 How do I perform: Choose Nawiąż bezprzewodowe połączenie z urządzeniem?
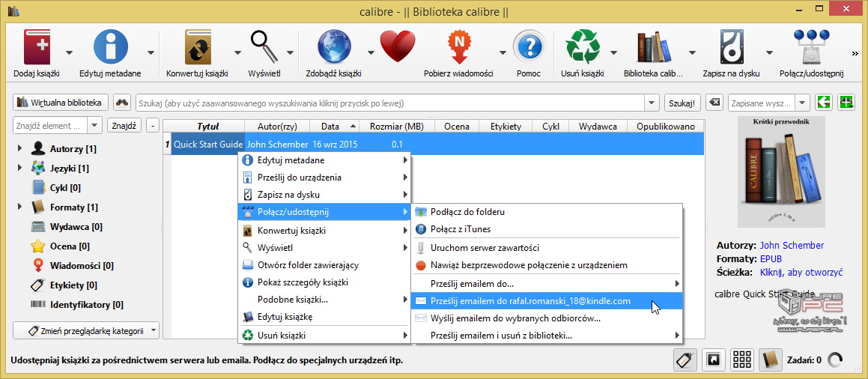[547, 265]
